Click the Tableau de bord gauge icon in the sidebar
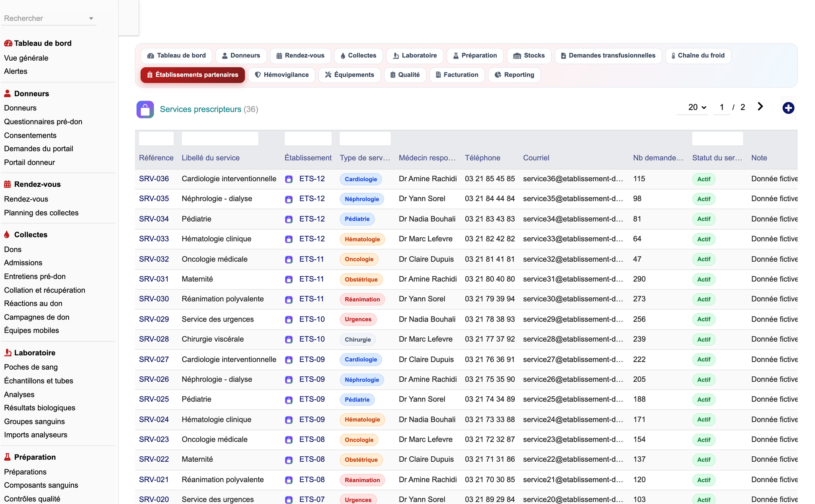 coord(8,43)
